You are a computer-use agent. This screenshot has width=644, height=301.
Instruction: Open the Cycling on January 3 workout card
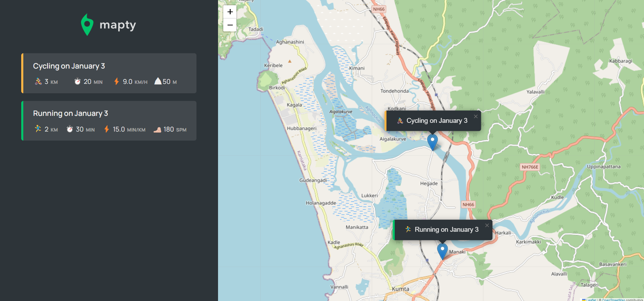point(109,73)
